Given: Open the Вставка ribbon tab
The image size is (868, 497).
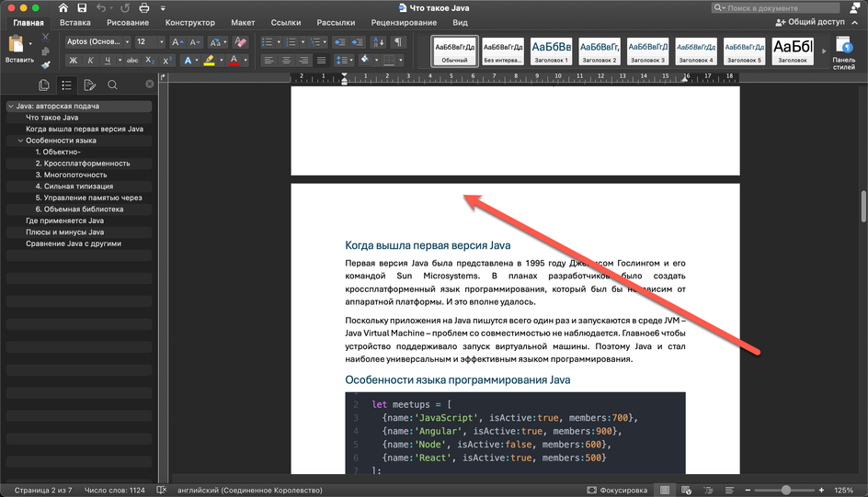Looking at the screenshot, I should coord(75,23).
